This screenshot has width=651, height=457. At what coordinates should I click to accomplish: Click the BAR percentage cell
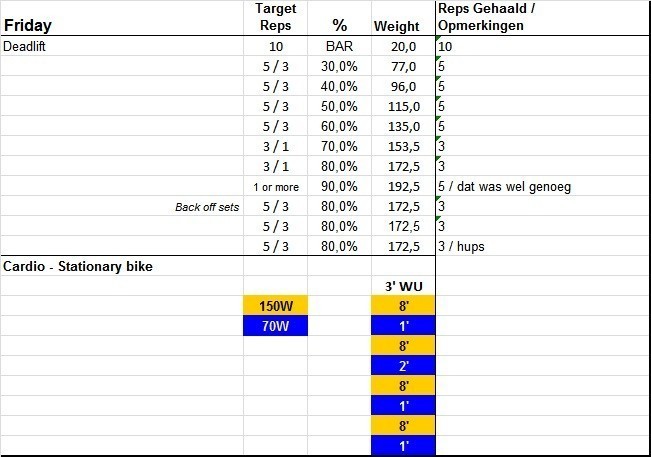tap(339, 46)
